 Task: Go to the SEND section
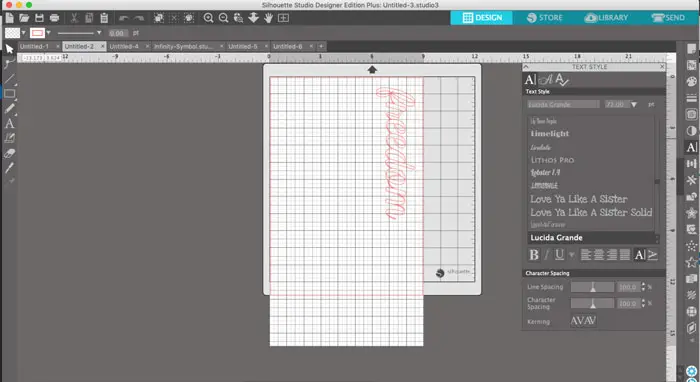668,18
